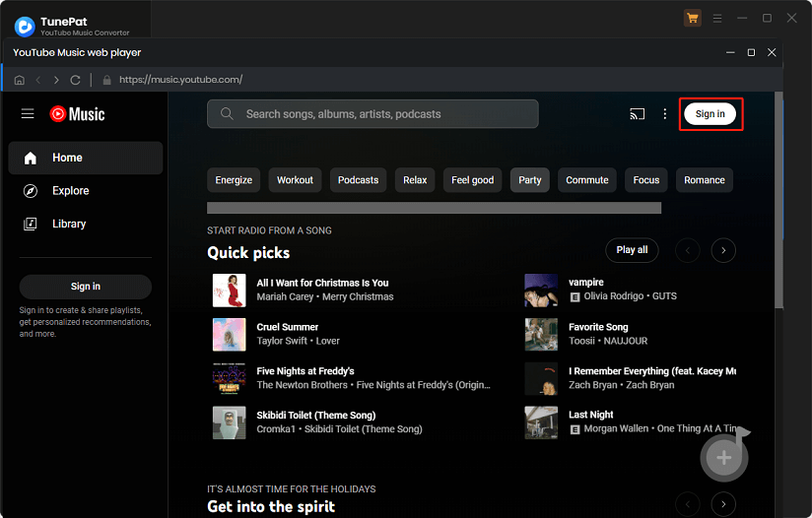This screenshot has height=518, width=812.
Task: Click the Cruel Summer song title
Action: click(x=288, y=327)
